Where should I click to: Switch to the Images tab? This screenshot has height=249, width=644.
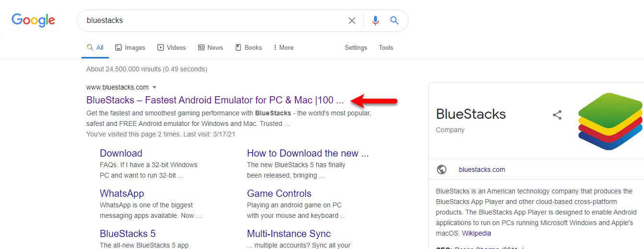click(x=130, y=47)
